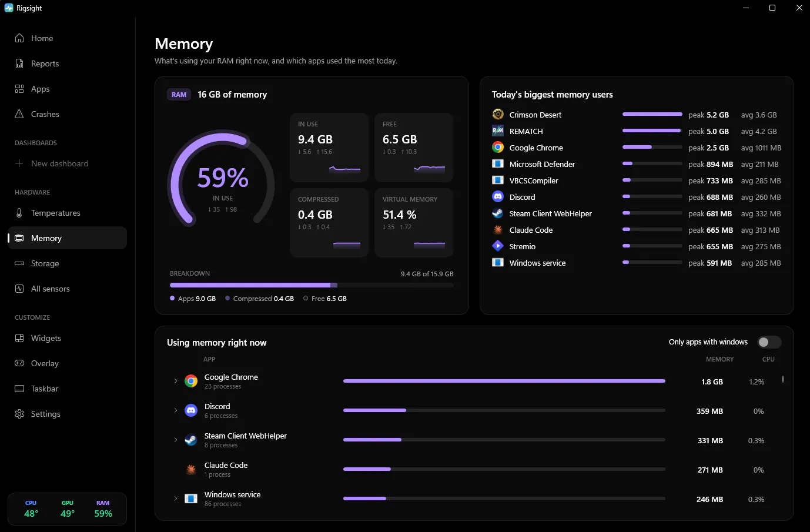
Task: Click the Virtual Memory 51.4 % card
Action: [414, 222]
